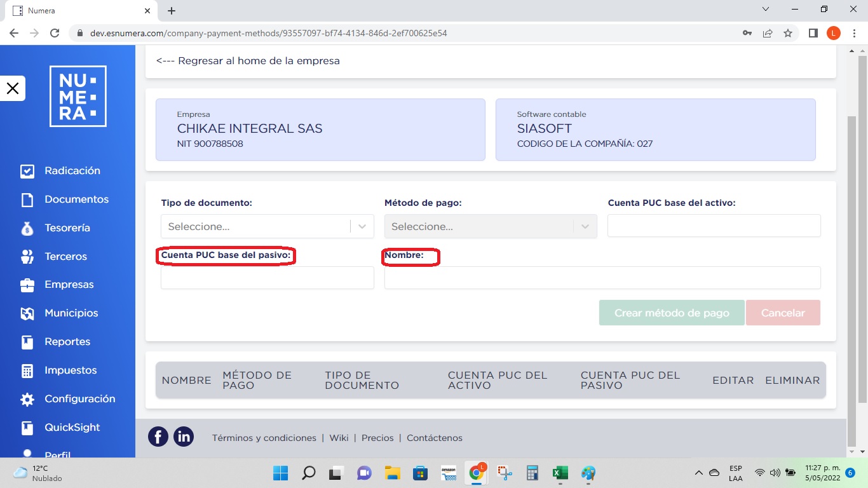Image resolution: width=868 pixels, height=488 pixels.
Task: Click the Impuestos calculator icon
Action: click(27, 370)
